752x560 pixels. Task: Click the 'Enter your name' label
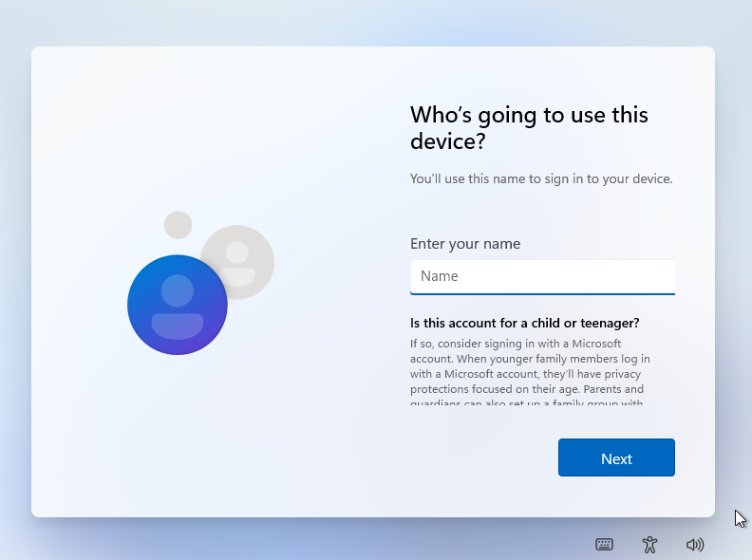[465, 244]
